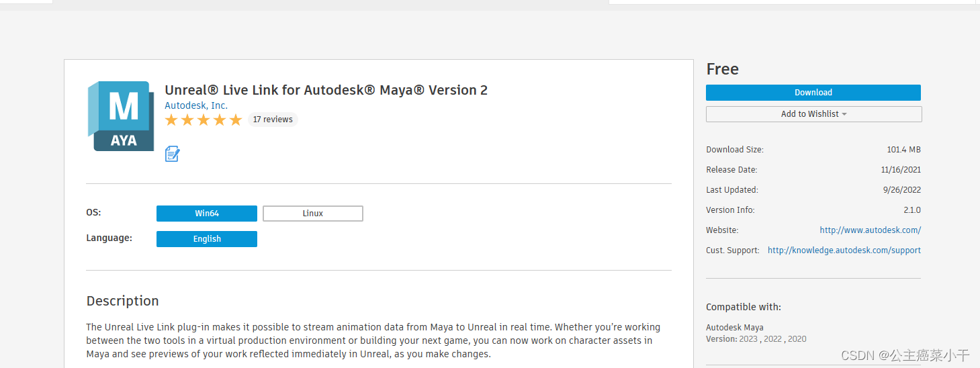Select the Linux OS option

(x=313, y=214)
